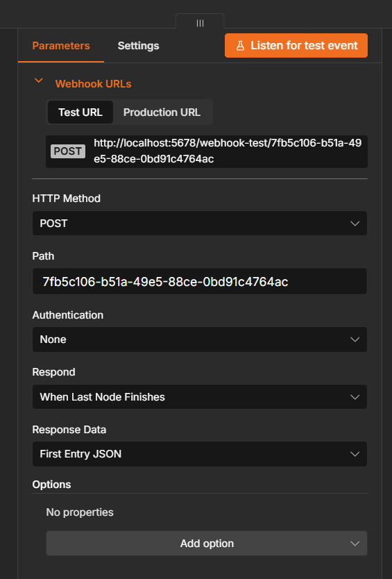Click into the Path input field
The image size is (392, 579).
200,281
